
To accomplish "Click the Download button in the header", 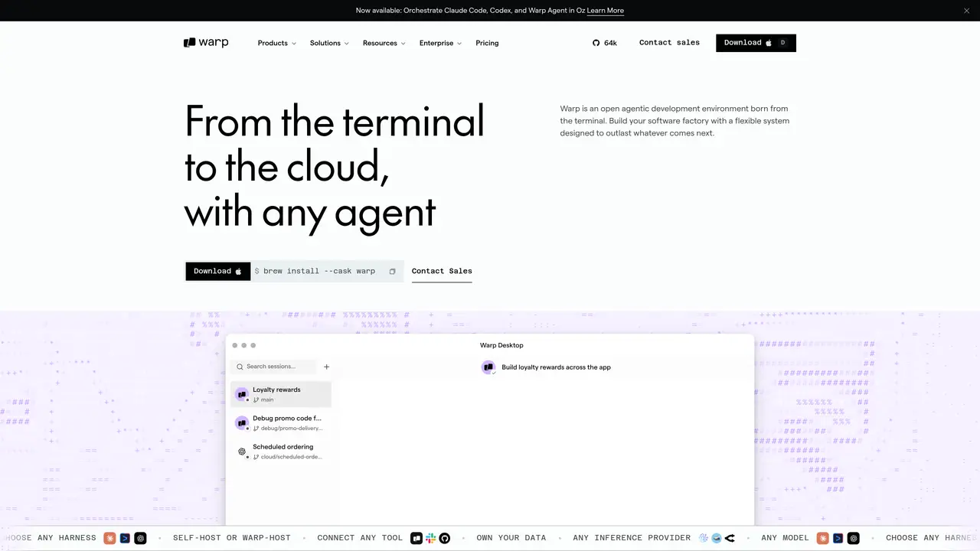I will pos(756,43).
